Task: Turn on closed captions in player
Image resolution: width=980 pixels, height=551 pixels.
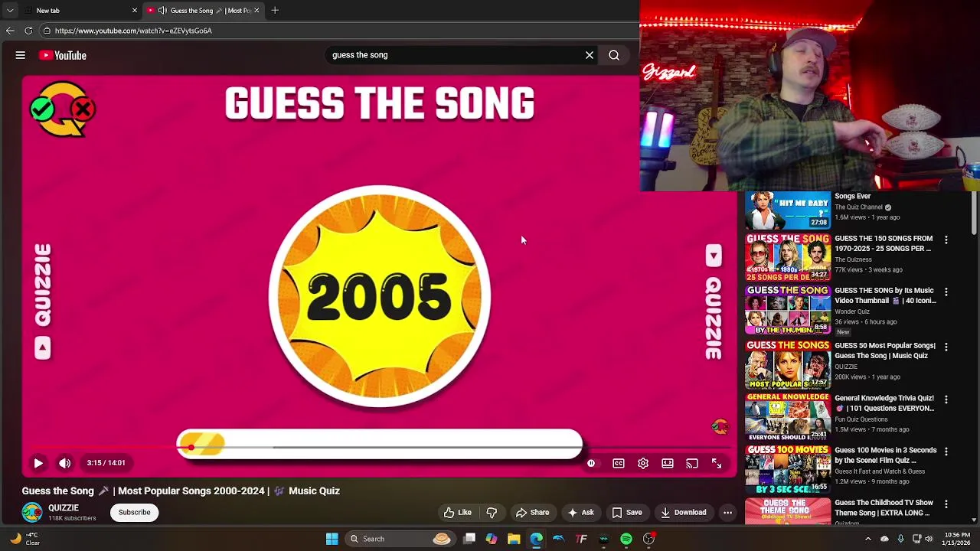Action: (x=619, y=463)
